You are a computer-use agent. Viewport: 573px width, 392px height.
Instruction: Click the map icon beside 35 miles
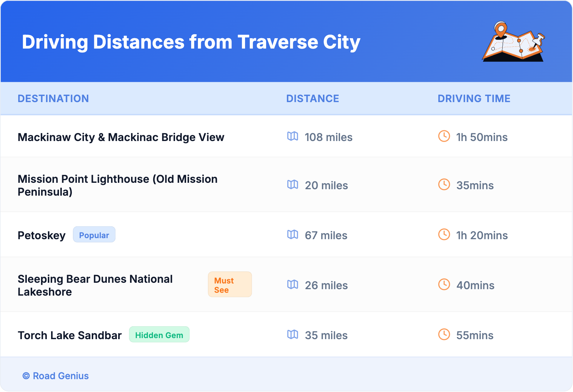coord(293,334)
